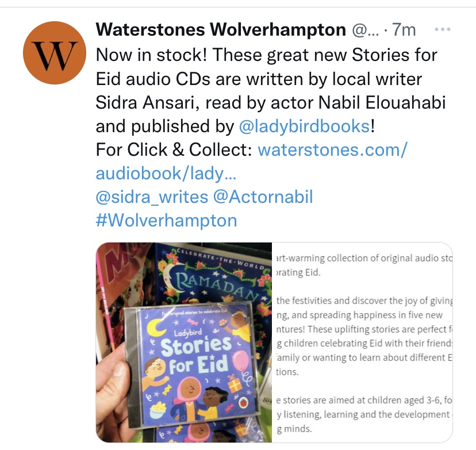Open the photo of the hand-held CD

pos(183,343)
